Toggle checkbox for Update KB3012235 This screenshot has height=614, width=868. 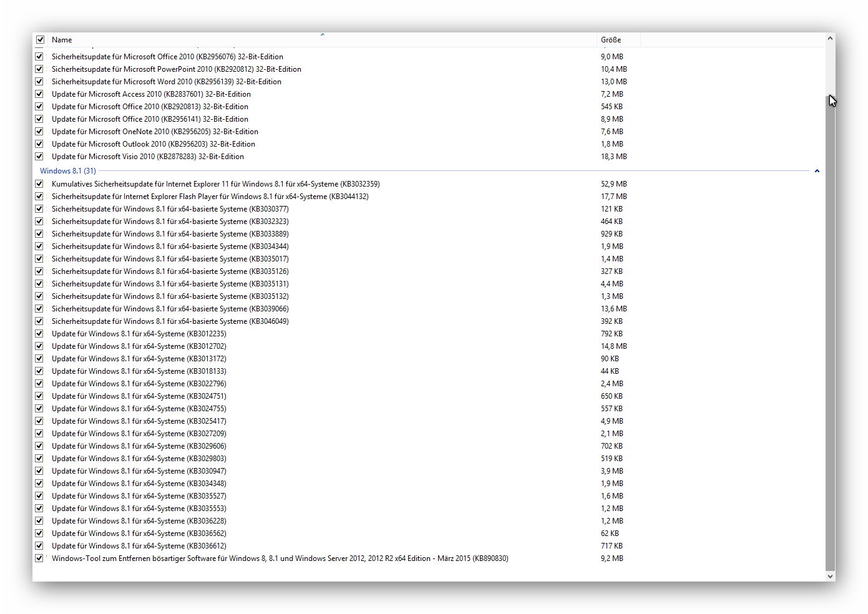coord(39,334)
